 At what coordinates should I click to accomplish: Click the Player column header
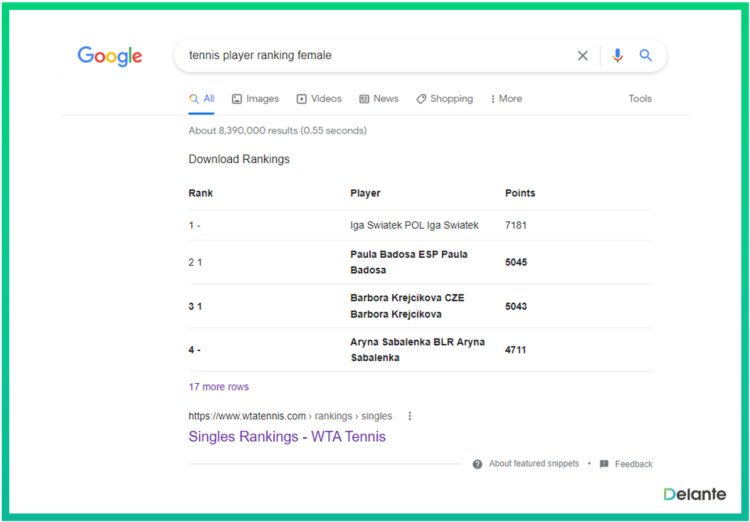(x=365, y=193)
